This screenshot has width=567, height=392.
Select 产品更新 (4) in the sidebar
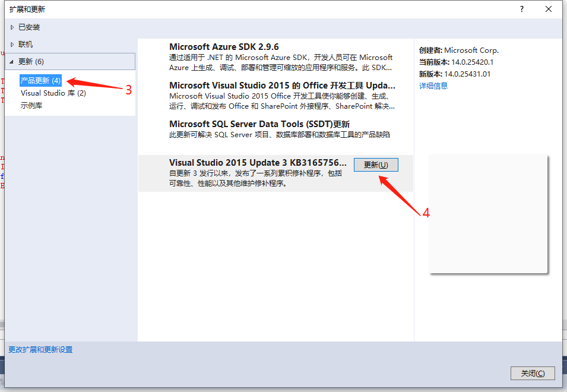(x=40, y=80)
